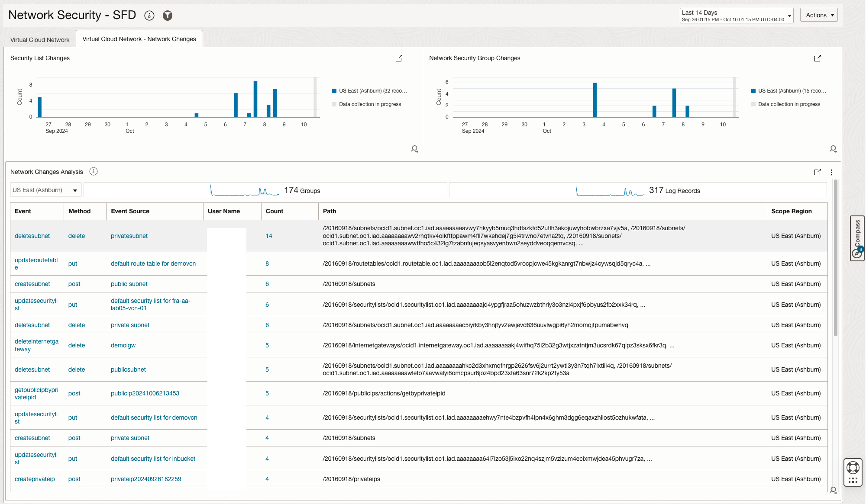Image resolution: width=866 pixels, height=504 pixels.
Task: Open the Last 14 Days date range dropdown
Action: tap(736, 15)
